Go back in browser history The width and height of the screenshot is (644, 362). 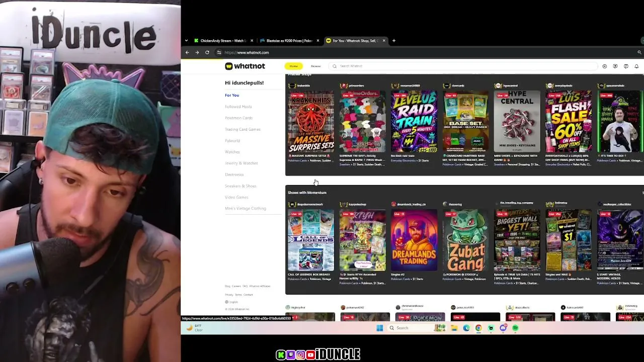click(x=187, y=52)
